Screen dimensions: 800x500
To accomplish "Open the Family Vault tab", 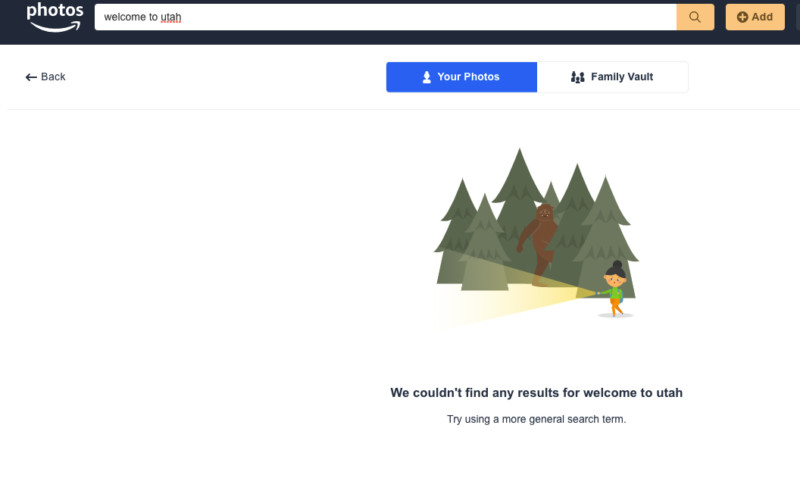I will click(x=612, y=77).
